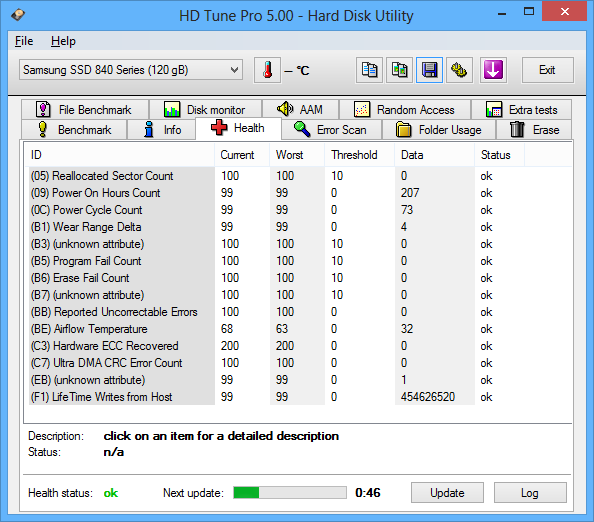This screenshot has height=522, width=594.
Task: Open options with the wrench icon
Action: click(x=459, y=70)
